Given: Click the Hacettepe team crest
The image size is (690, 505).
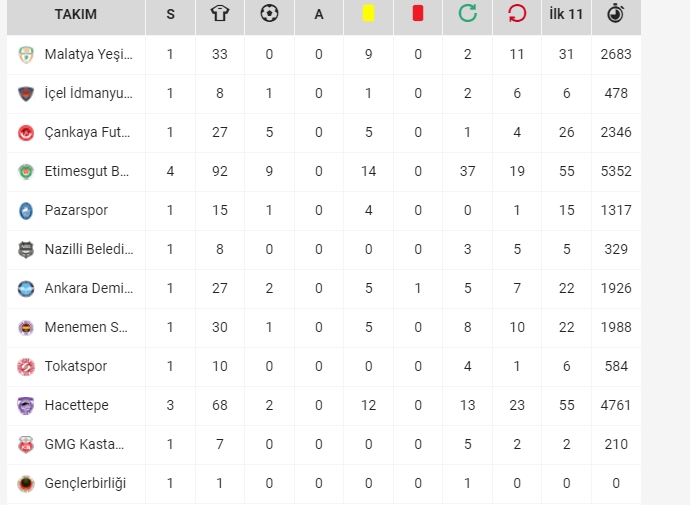Looking at the screenshot, I should 26,405.
